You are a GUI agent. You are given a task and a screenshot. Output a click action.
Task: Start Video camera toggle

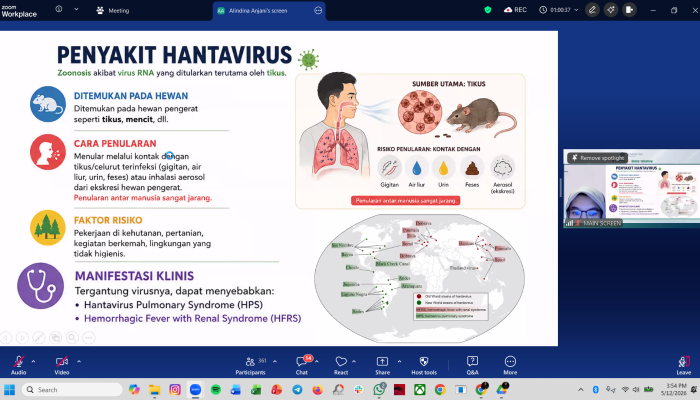click(x=62, y=365)
